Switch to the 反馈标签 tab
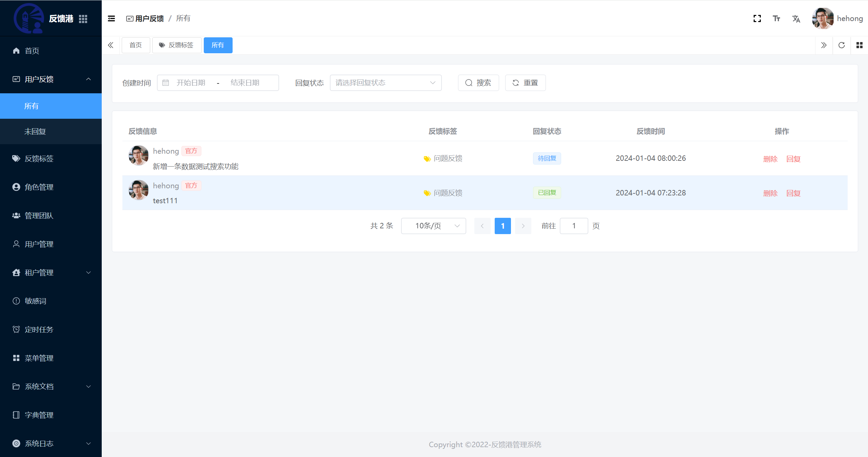This screenshot has width=868, height=457. 177,45
